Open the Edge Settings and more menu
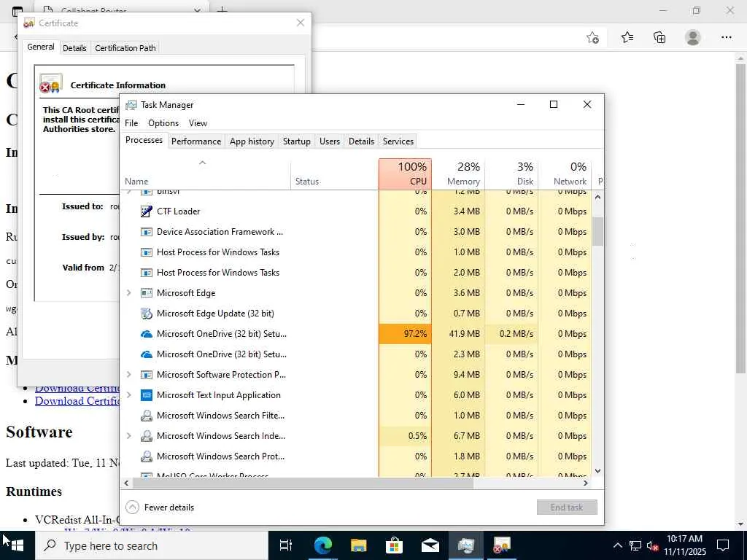The width and height of the screenshot is (747, 560). click(727, 37)
